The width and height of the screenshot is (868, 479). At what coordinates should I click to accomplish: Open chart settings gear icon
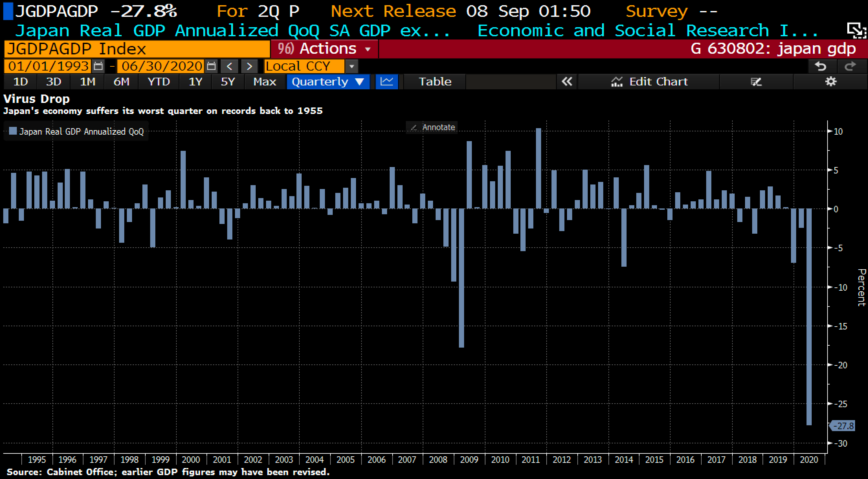tap(830, 82)
